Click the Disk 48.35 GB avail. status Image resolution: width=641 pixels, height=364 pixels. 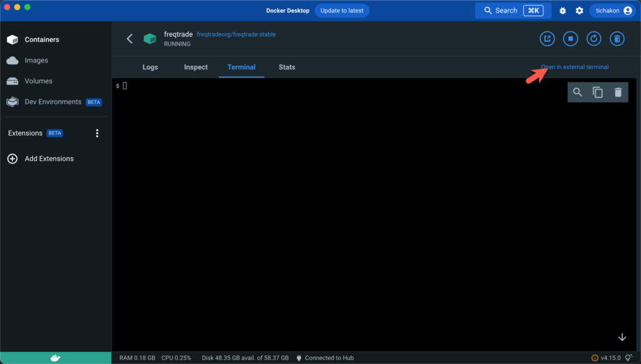tap(245, 358)
